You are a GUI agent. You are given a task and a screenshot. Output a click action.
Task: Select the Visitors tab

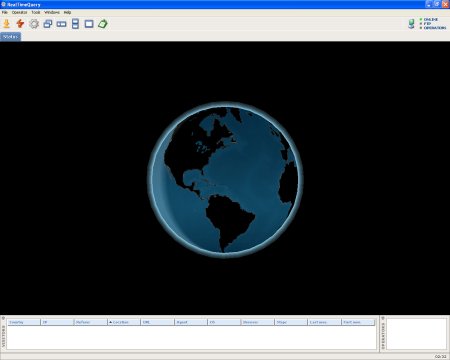tap(10, 37)
